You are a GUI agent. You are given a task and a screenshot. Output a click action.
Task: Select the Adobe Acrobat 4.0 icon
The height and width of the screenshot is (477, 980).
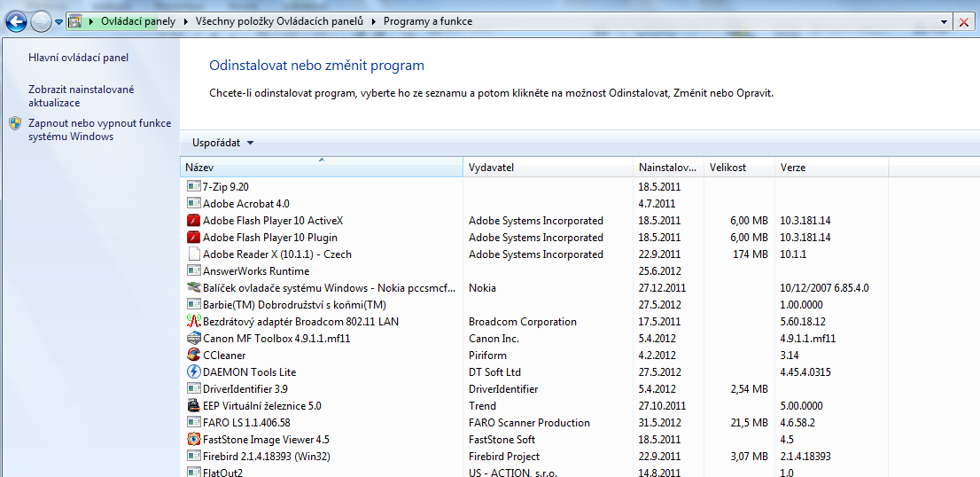coord(194,203)
